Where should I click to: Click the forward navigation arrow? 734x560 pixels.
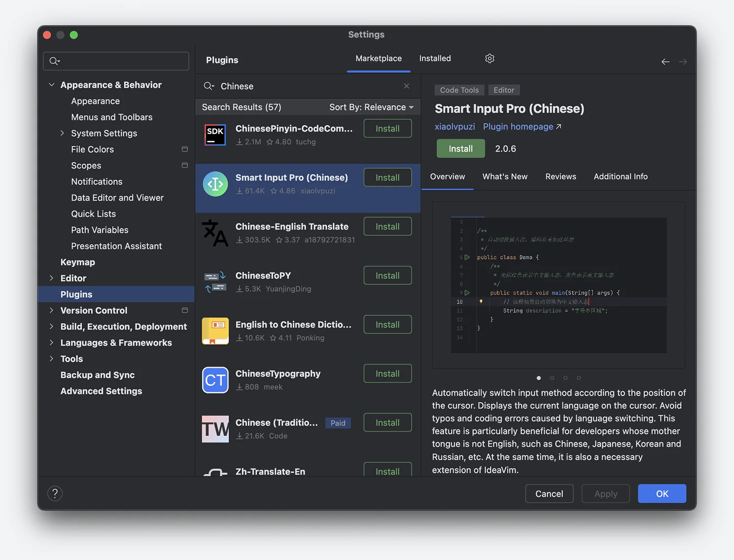pyautogui.click(x=683, y=62)
